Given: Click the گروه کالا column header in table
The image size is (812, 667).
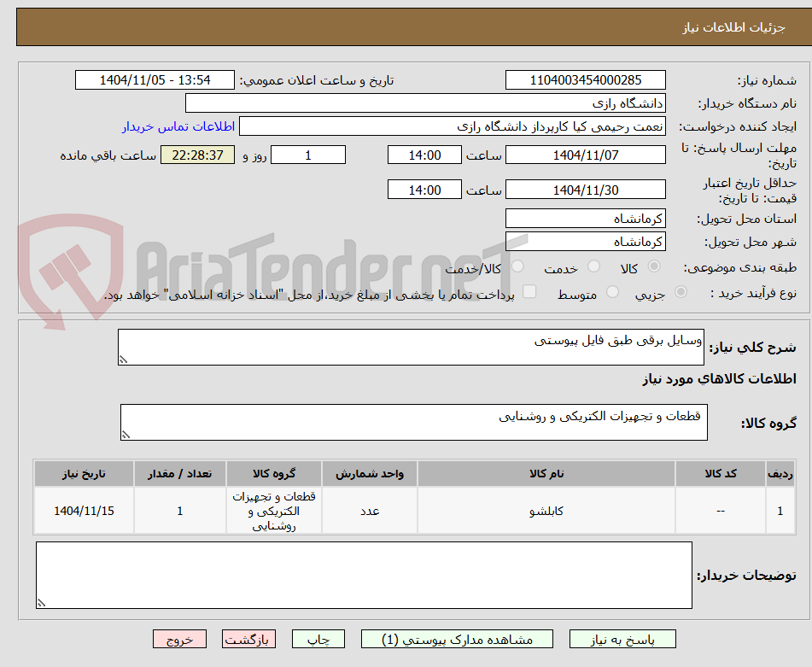Looking at the screenshot, I should click(274, 474).
